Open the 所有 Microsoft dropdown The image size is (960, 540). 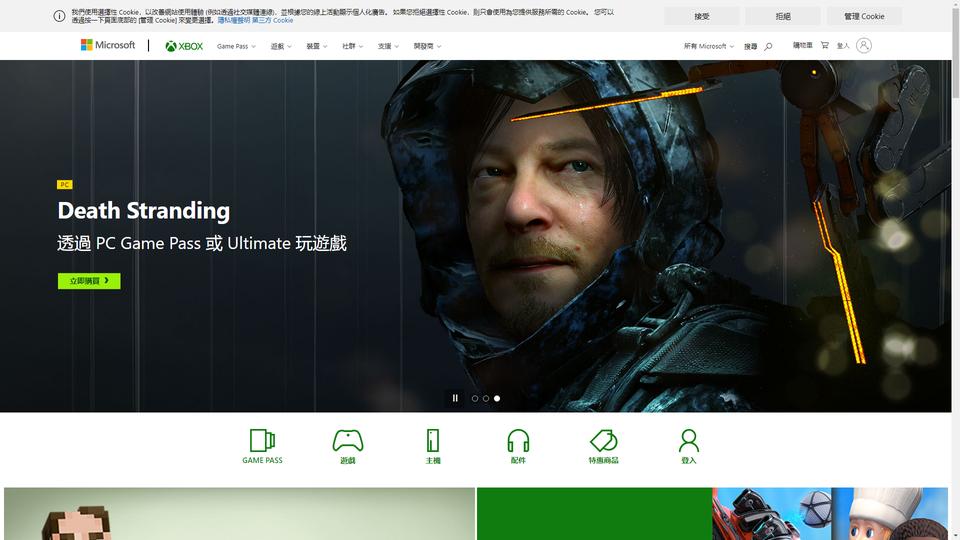point(708,46)
